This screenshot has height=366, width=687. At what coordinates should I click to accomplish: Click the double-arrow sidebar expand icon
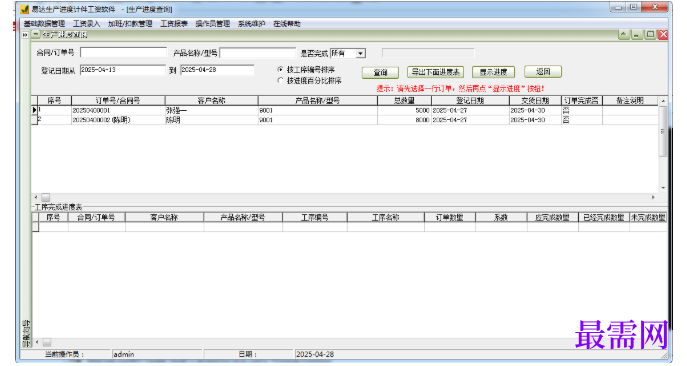[25, 35]
